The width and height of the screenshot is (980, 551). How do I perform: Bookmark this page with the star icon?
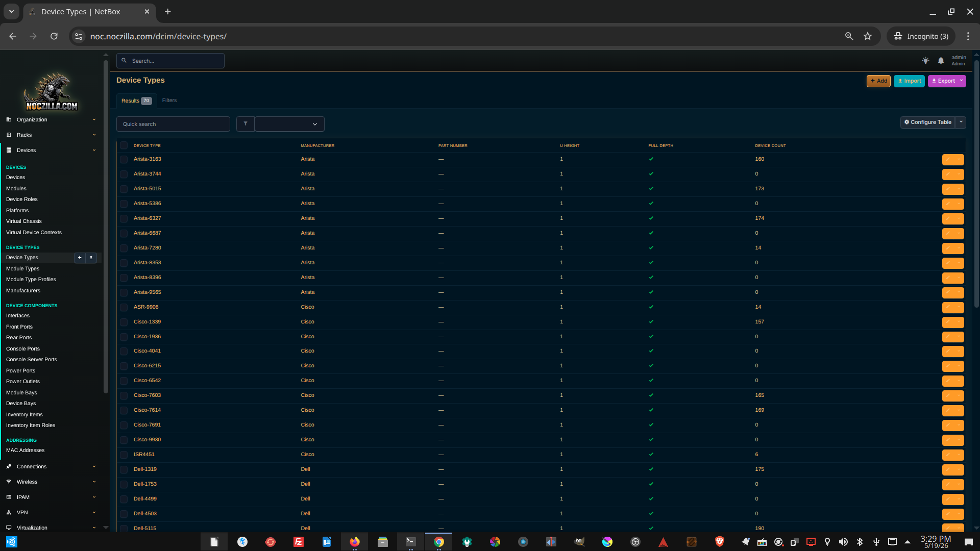click(868, 36)
